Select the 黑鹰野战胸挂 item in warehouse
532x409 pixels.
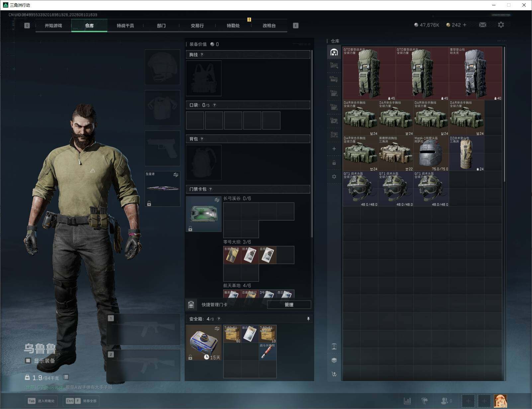click(396, 153)
